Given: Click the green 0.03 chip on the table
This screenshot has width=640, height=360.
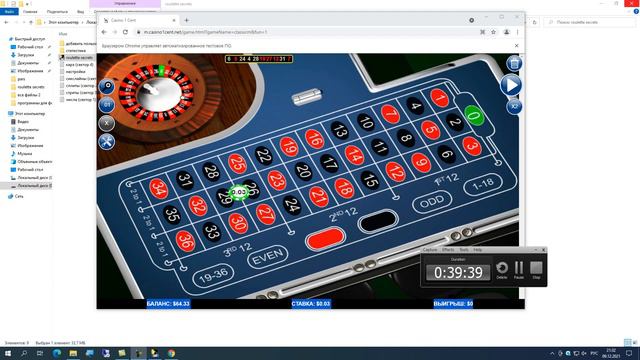Looking at the screenshot, I should click(238, 192).
